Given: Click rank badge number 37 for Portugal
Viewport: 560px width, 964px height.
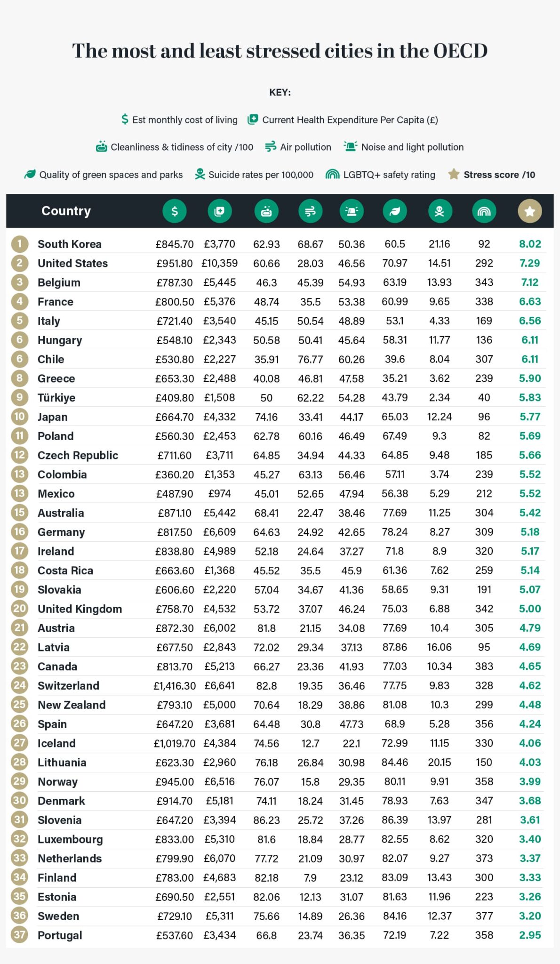Looking at the screenshot, I should 20,934.
